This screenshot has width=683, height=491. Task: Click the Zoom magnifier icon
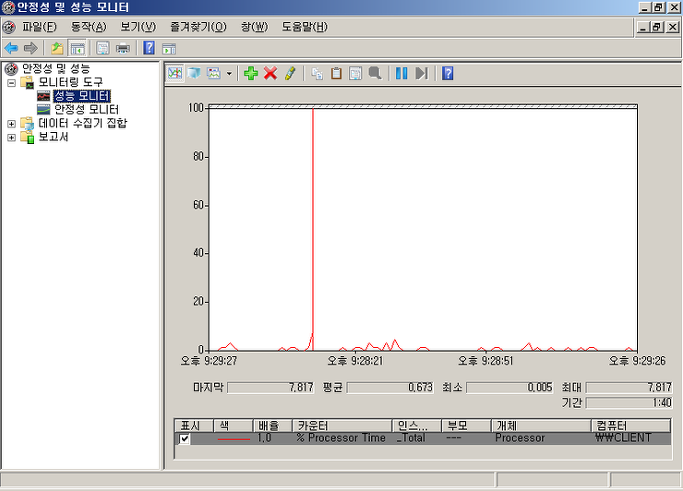pyautogui.click(x=375, y=73)
